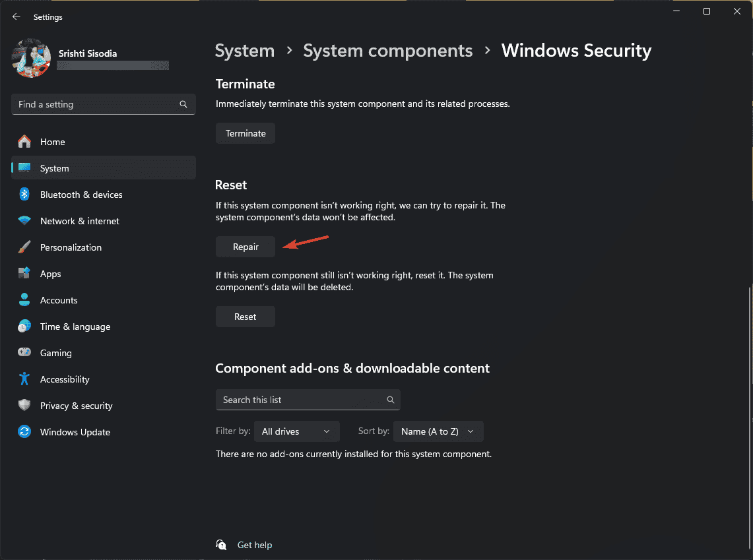This screenshot has height=560, width=753.
Task: Click the Home house icon
Action: point(24,142)
